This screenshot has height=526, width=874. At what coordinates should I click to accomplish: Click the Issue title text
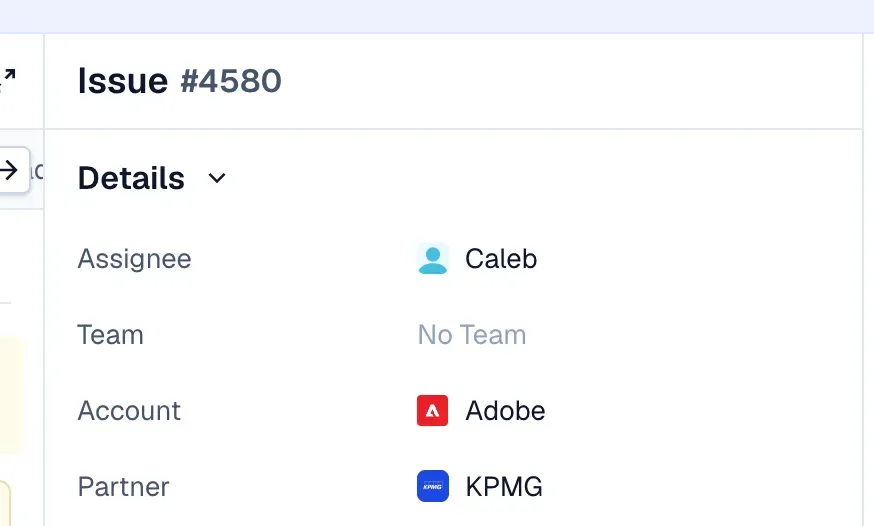tap(123, 81)
